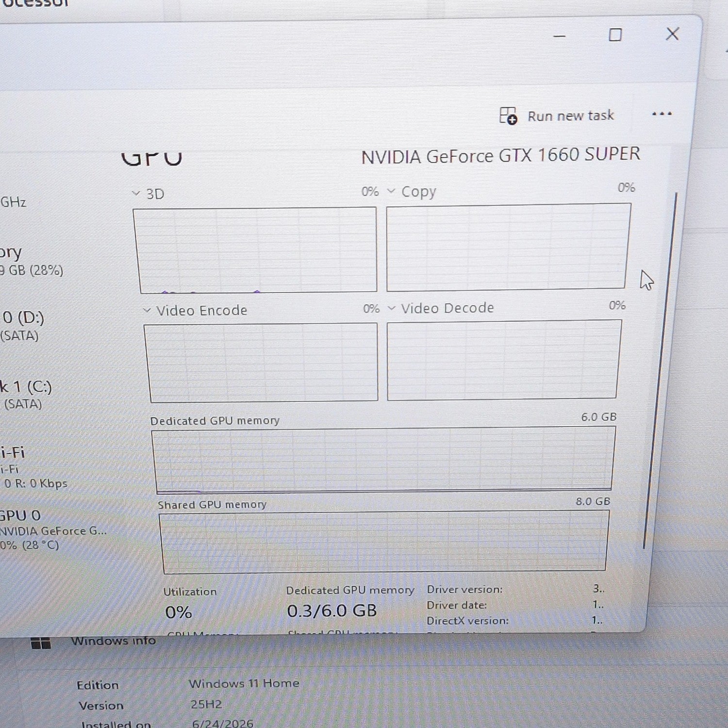
Task: Click the Edition label in Settings window
Action: click(98, 685)
